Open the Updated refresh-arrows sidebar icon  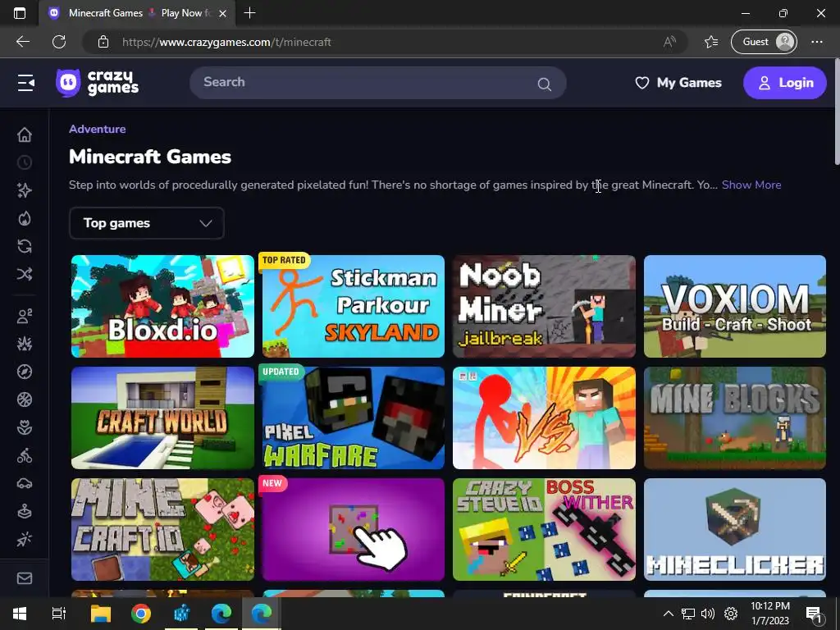click(25, 246)
